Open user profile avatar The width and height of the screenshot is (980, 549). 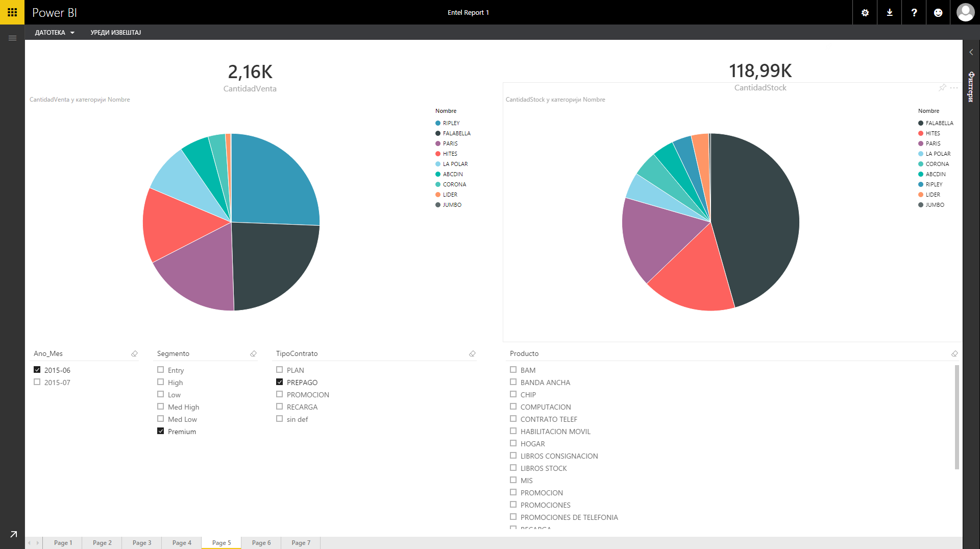[x=965, y=12]
